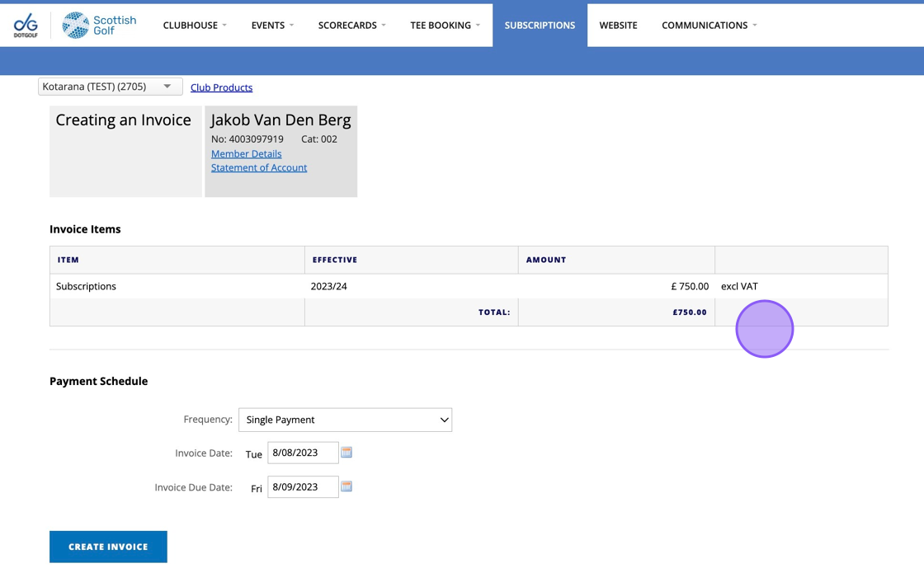The image size is (924, 568).
Task: Go to the Website tab
Action: pos(618,26)
